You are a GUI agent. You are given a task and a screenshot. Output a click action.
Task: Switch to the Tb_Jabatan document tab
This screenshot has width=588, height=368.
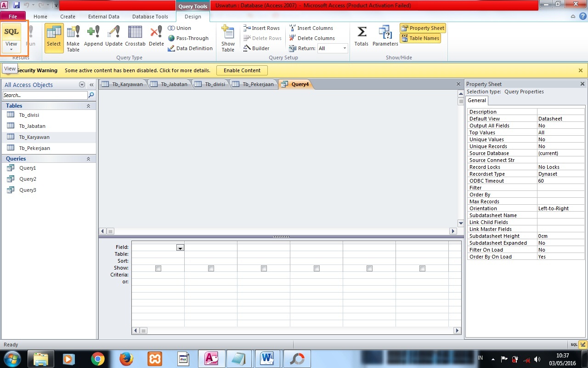(170, 84)
